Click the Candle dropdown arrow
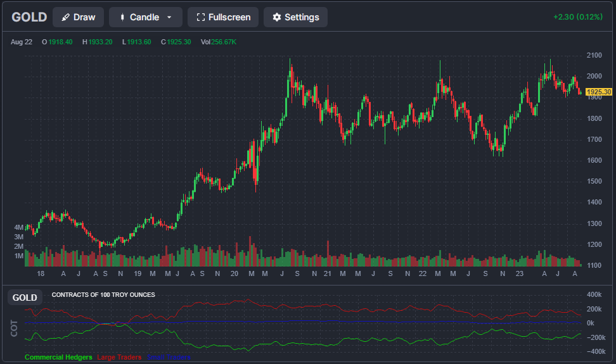The width and height of the screenshot is (616, 364). [x=169, y=17]
